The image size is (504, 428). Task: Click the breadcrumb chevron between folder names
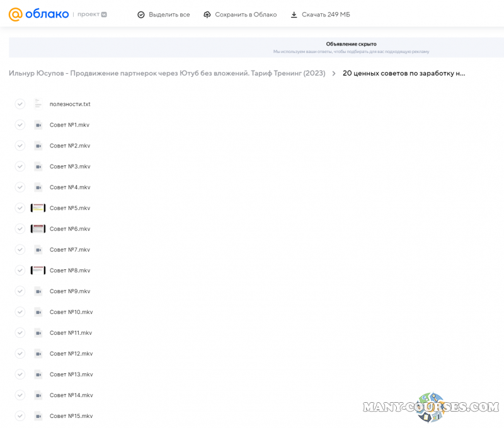tap(334, 74)
